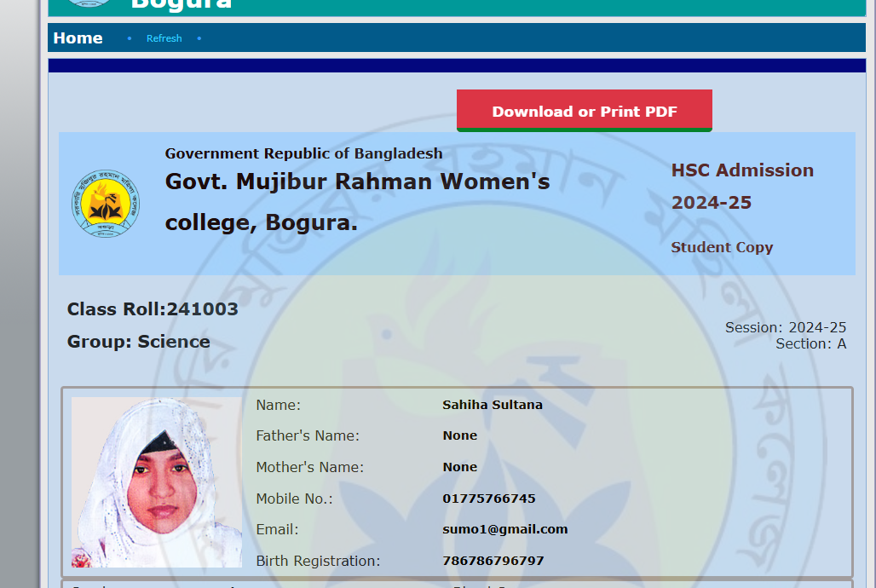This screenshot has width=876, height=588.
Task: Click the round college logo emblem
Action: point(106,204)
